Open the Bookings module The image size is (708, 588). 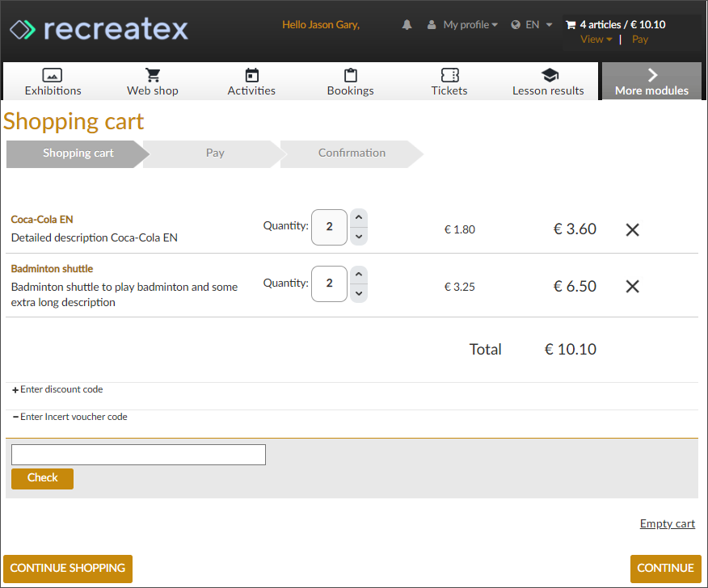[350, 80]
